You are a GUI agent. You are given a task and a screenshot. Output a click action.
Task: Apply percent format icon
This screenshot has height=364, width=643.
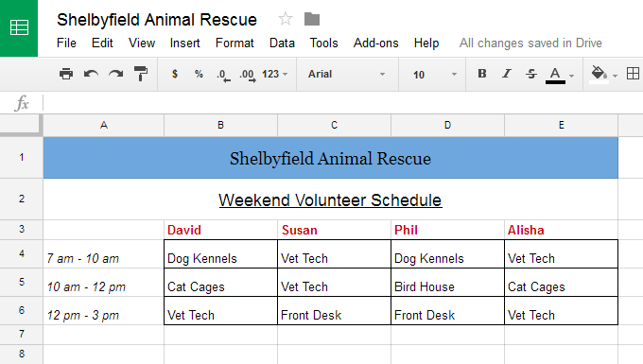[x=199, y=74]
